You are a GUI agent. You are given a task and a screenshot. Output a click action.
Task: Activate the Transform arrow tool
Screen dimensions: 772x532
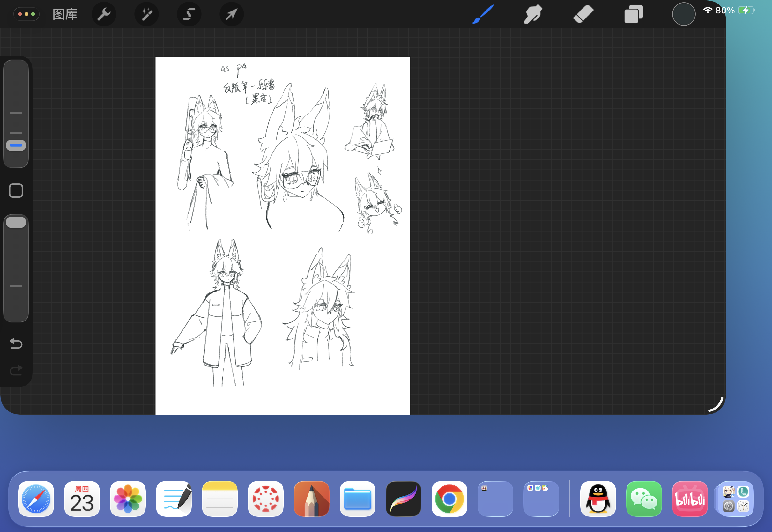(232, 14)
